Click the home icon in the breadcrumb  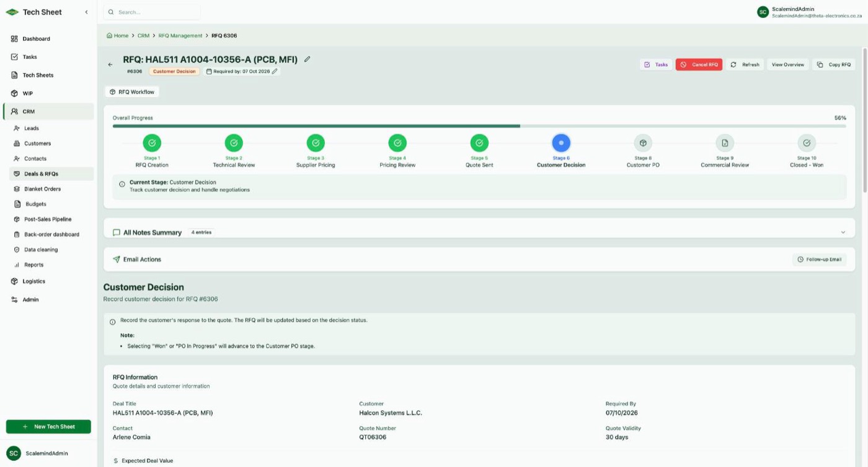point(110,36)
